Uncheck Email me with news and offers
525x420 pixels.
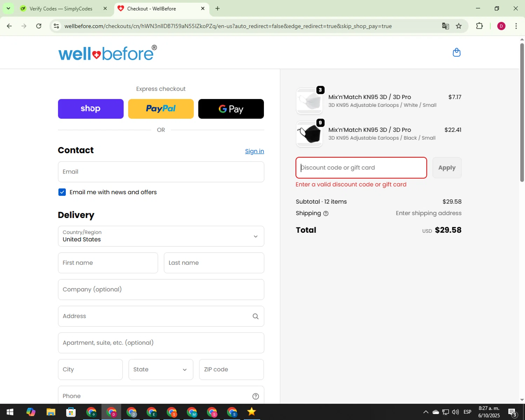(x=62, y=192)
